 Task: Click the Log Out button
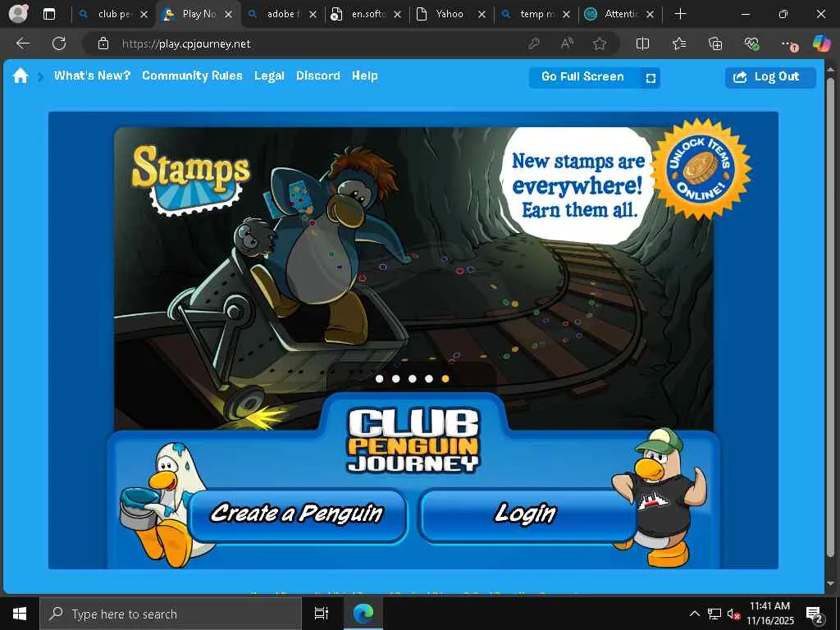click(770, 77)
